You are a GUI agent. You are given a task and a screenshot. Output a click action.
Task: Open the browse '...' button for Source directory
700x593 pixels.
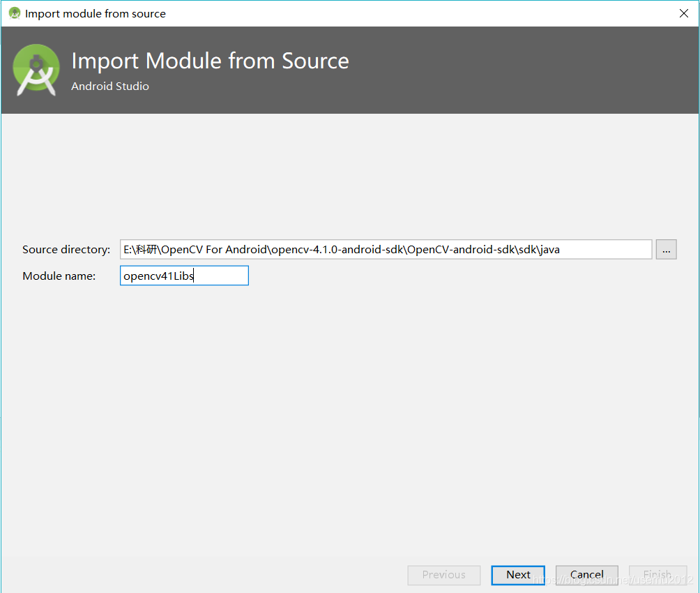click(666, 250)
